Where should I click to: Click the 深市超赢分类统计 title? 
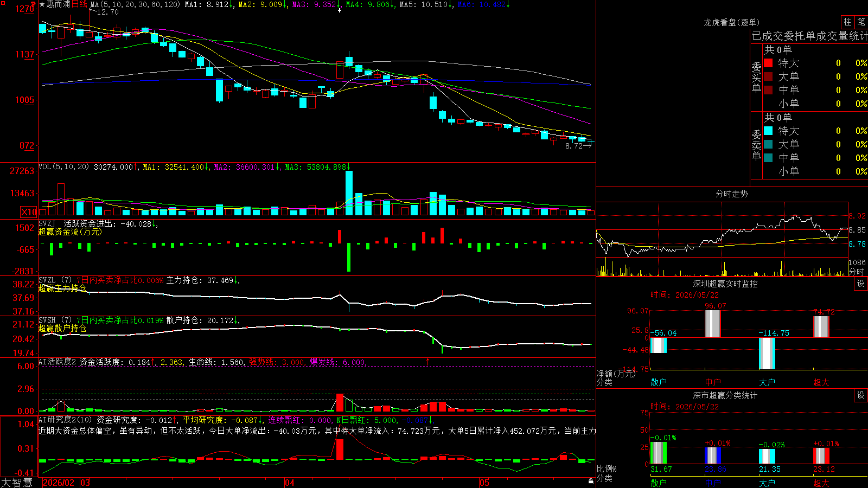coord(725,395)
